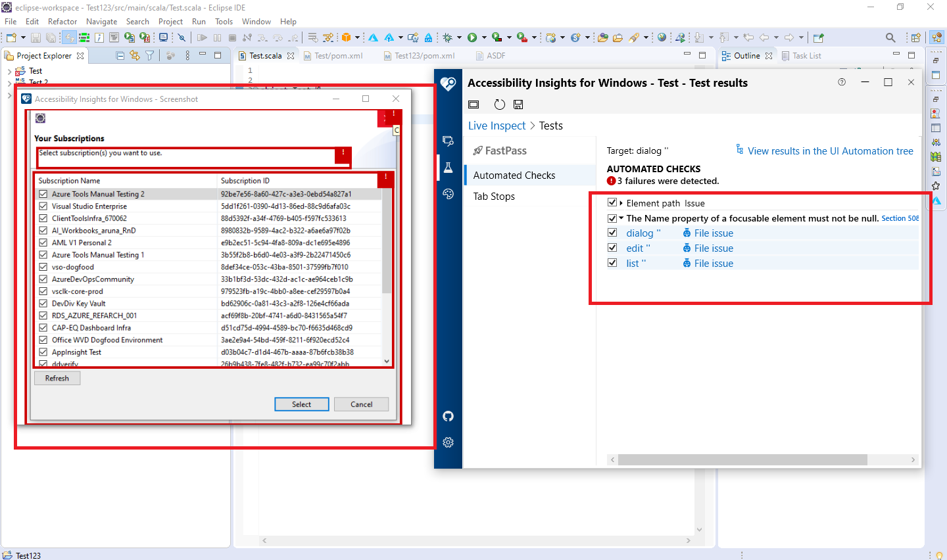Viewport: 947px width, 560px height.
Task: Click the refresh test results icon
Action: (x=499, y=104)
